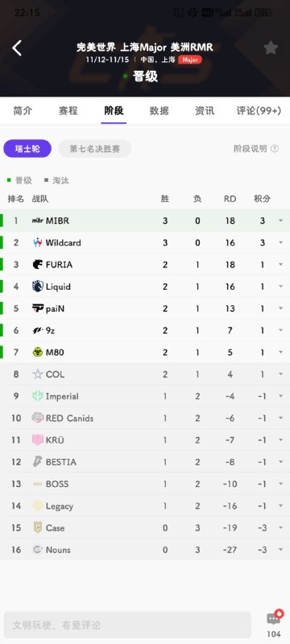Screen dimensions: 290x644
Task: Click the red Major tag
Action: pyautogui.click(x=190, y=60)
